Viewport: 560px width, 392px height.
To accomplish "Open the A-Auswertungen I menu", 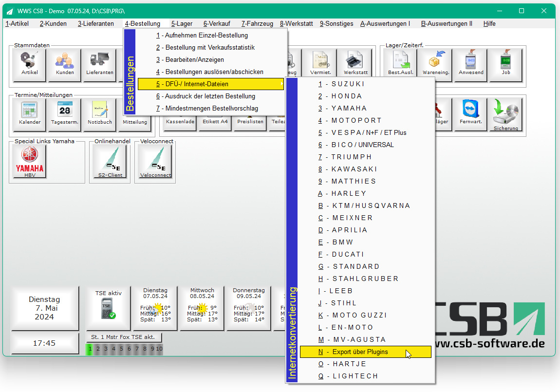I will point(385,23).
